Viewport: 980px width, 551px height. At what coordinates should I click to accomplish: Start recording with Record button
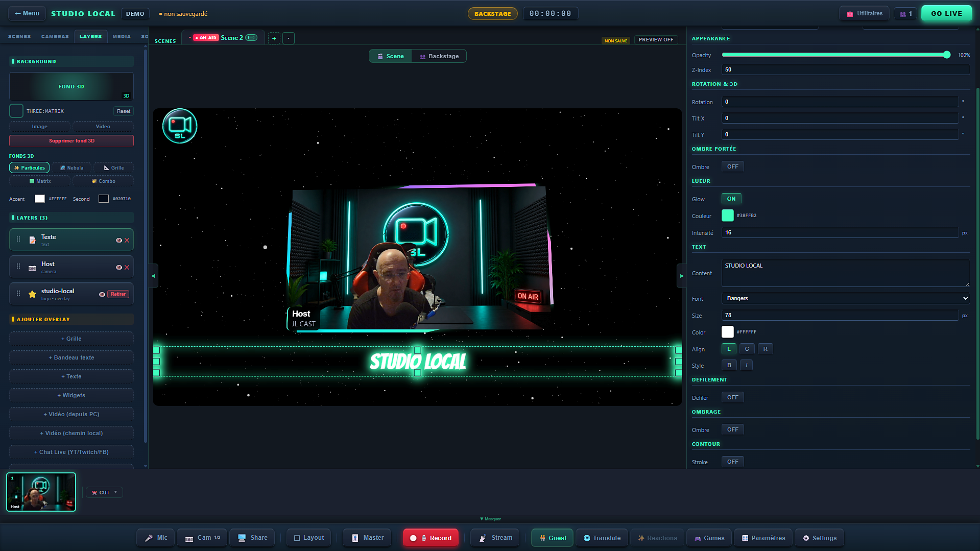coord(431,538)
